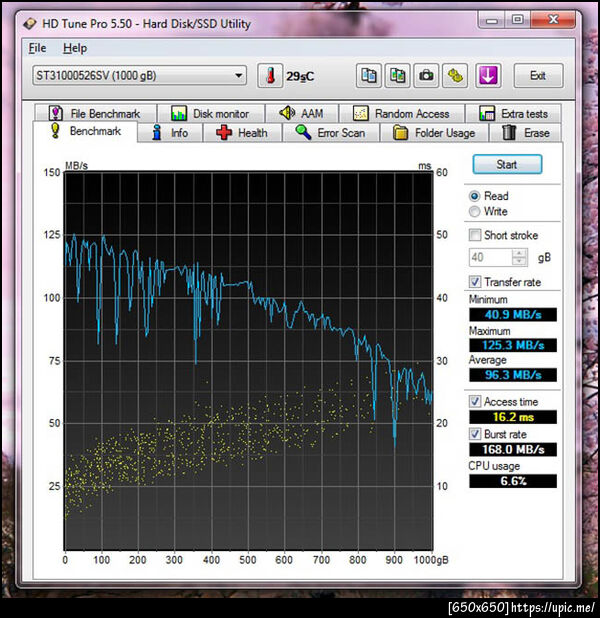Switch to the Health tab

242,133
